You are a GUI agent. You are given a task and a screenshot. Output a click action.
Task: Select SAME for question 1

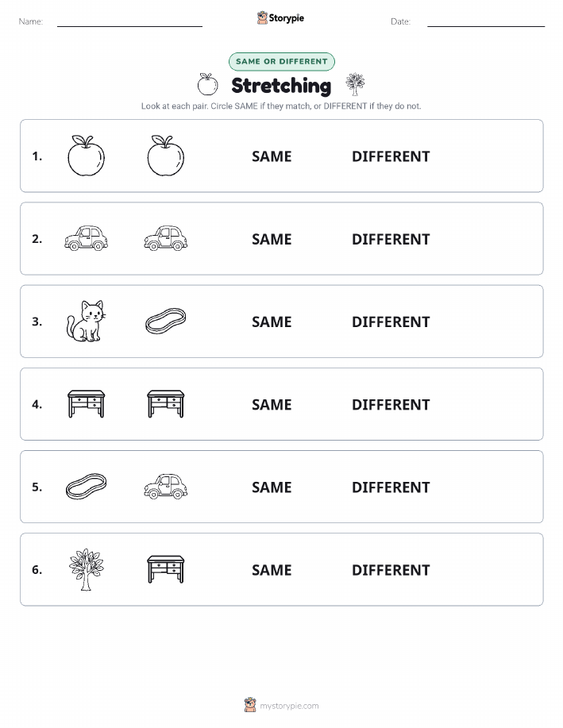272,156
